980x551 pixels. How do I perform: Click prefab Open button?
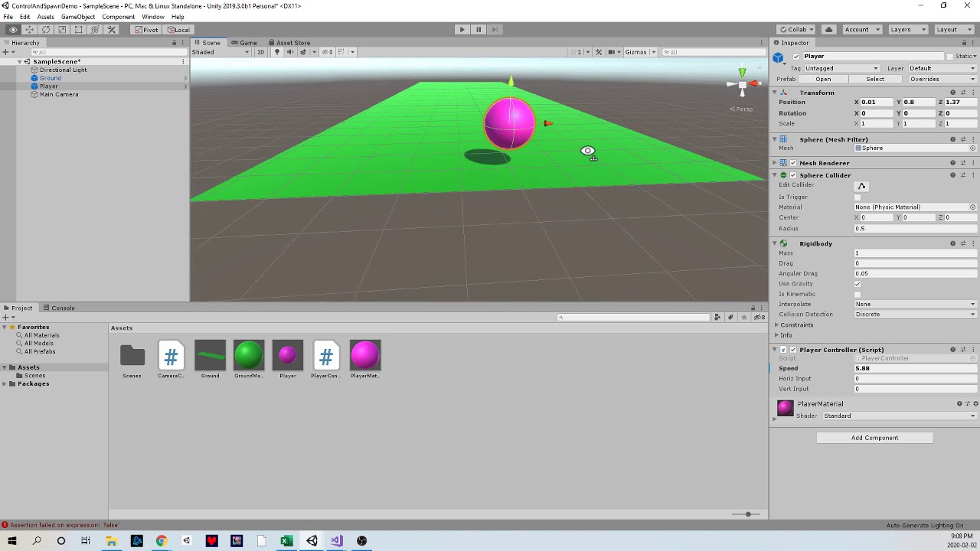[823, 80]
